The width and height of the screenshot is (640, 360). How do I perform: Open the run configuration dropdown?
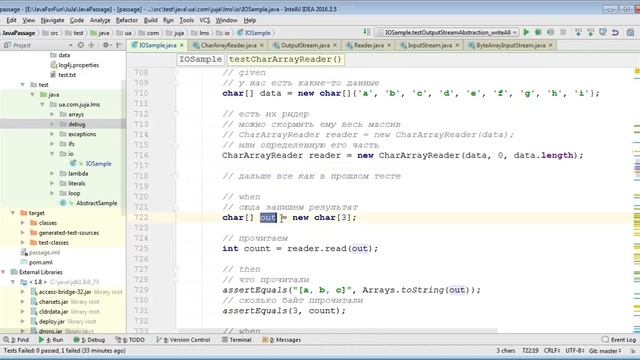click(x=447, y=32)
